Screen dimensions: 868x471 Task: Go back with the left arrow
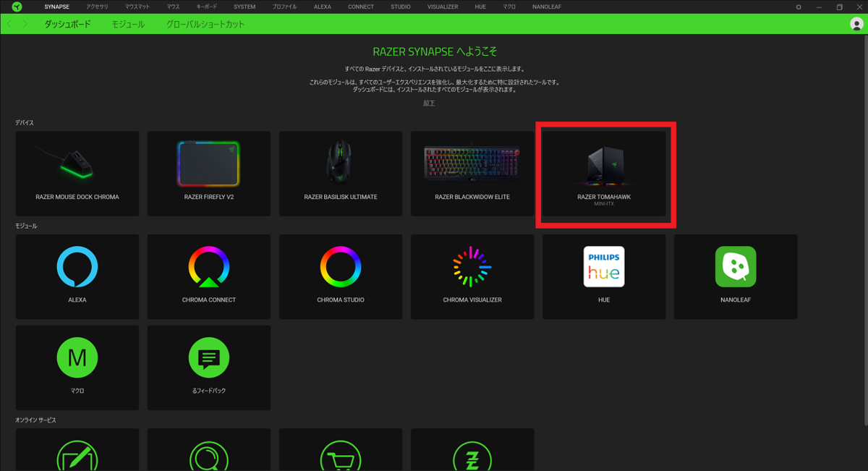pos(9,24)
